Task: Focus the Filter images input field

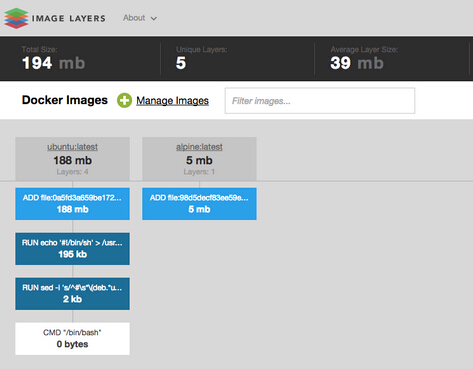Action: coord(320,101)
